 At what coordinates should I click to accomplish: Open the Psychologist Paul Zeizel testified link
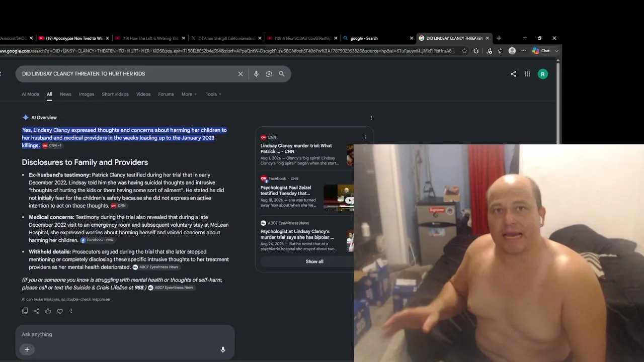click(285, 190)
